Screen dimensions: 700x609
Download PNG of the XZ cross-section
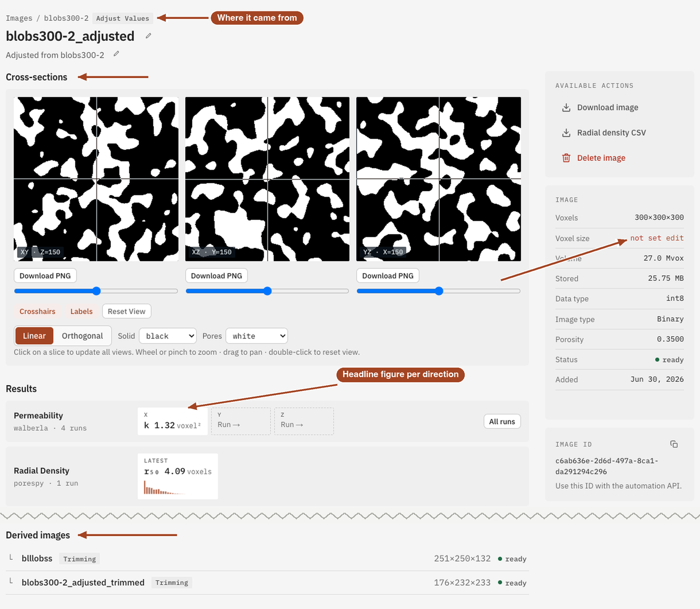(x=216, y=276)
